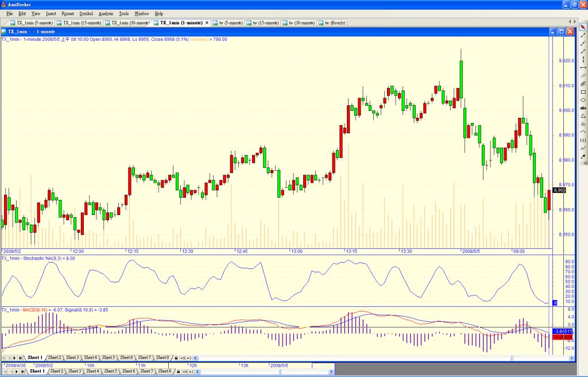This screenshot has width=588, height=377.
Task: Open the Format menu
Action: point(68,14)
